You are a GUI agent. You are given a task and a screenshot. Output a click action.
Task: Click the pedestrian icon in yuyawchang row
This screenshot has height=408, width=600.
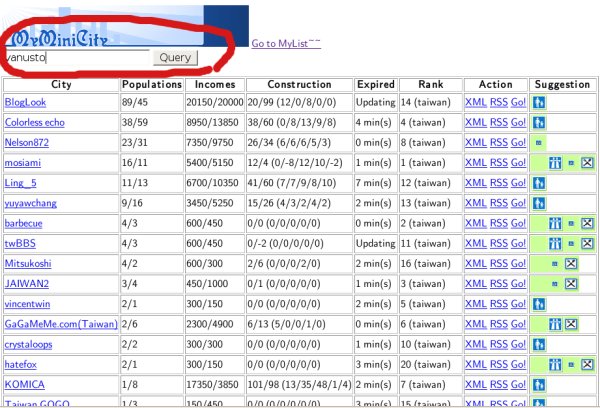point(539,203)
